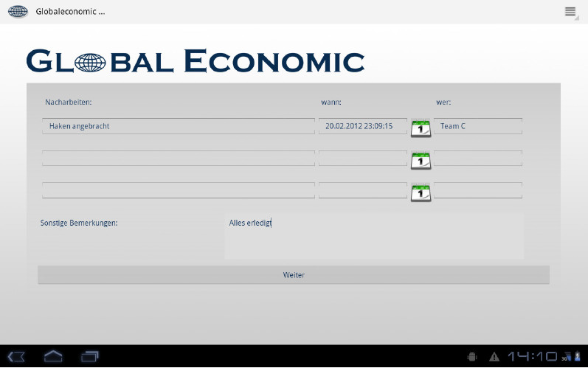Click the third row wer field
Screen dimensions: 588x368
[x=478, y=190]
